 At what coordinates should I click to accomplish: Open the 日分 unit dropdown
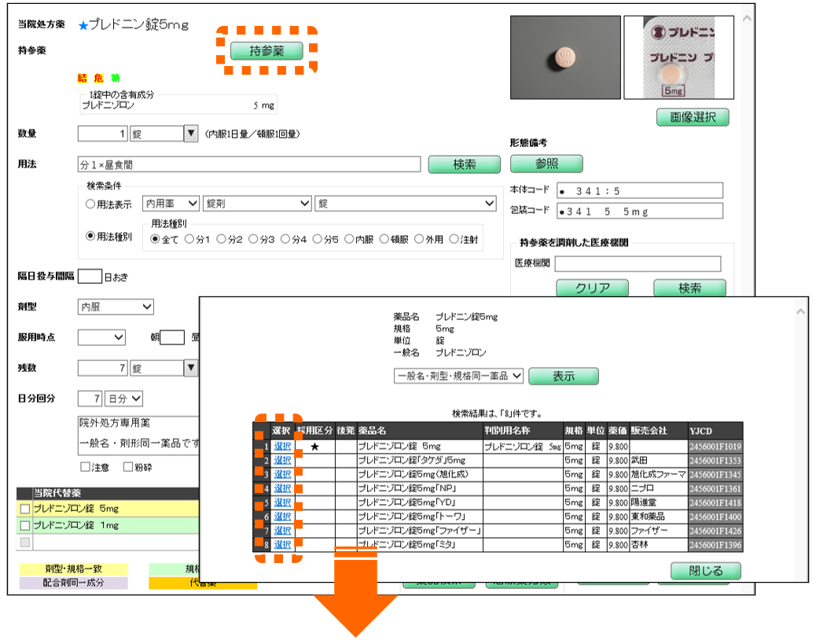point(126,399)
